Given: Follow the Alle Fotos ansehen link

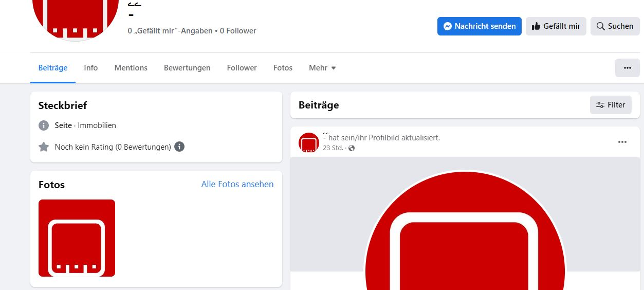Looking at the screenshot, I should coord(237,184).
